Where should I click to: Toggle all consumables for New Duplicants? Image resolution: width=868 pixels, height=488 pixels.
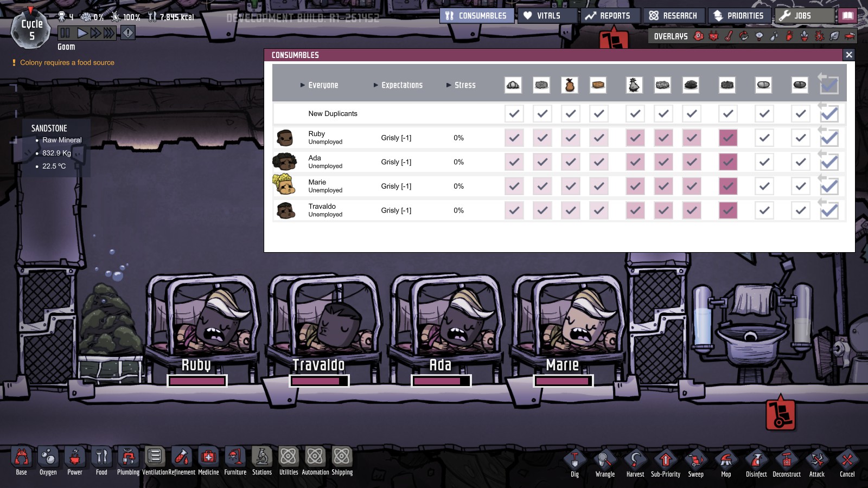coord(829,113)
